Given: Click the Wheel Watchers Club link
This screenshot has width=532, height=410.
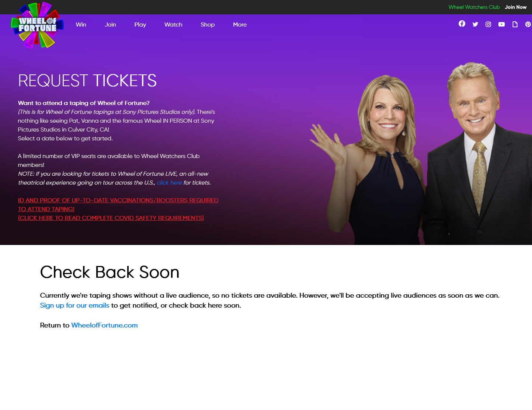Looking at the screenshot, I should pos(474,7).
